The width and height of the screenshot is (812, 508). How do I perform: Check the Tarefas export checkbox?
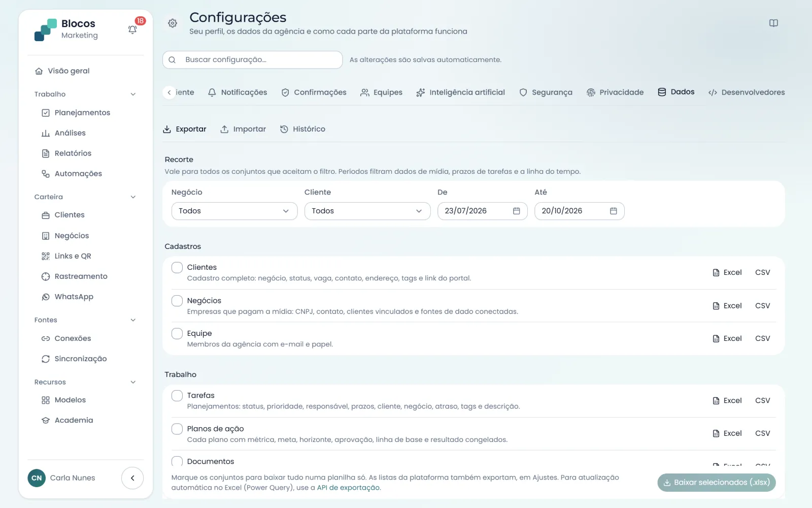(177, 395)
